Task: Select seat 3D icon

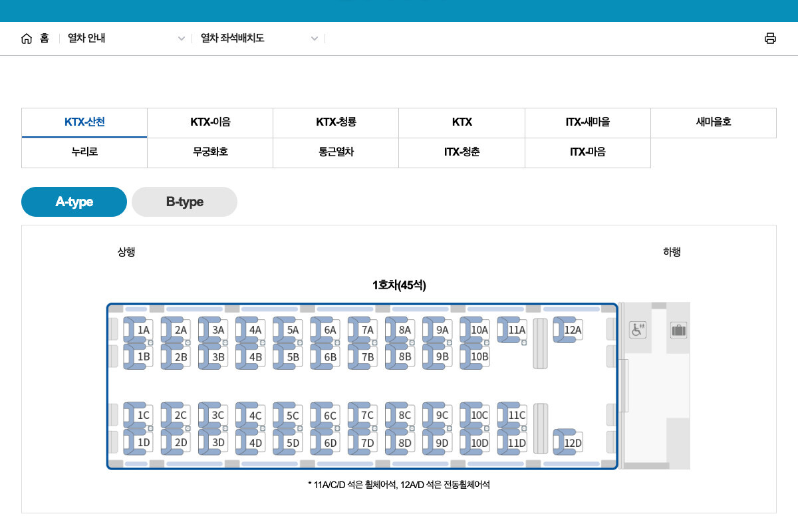Action: point(213,442)
